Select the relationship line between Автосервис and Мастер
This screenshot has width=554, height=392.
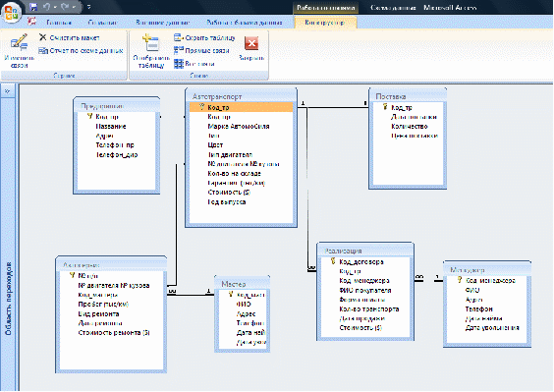[191, 295]
